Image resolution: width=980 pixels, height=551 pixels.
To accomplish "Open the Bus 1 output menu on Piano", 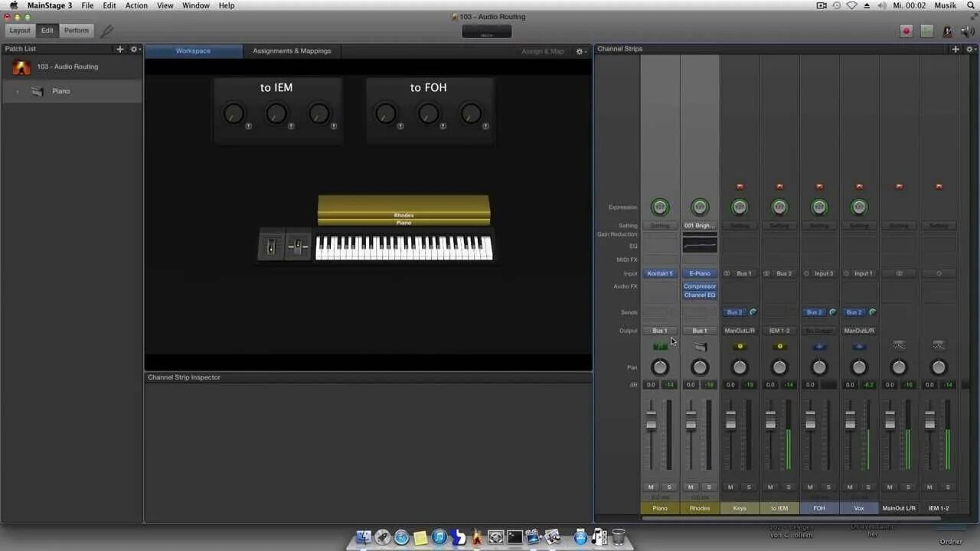I will pos(660,331).
